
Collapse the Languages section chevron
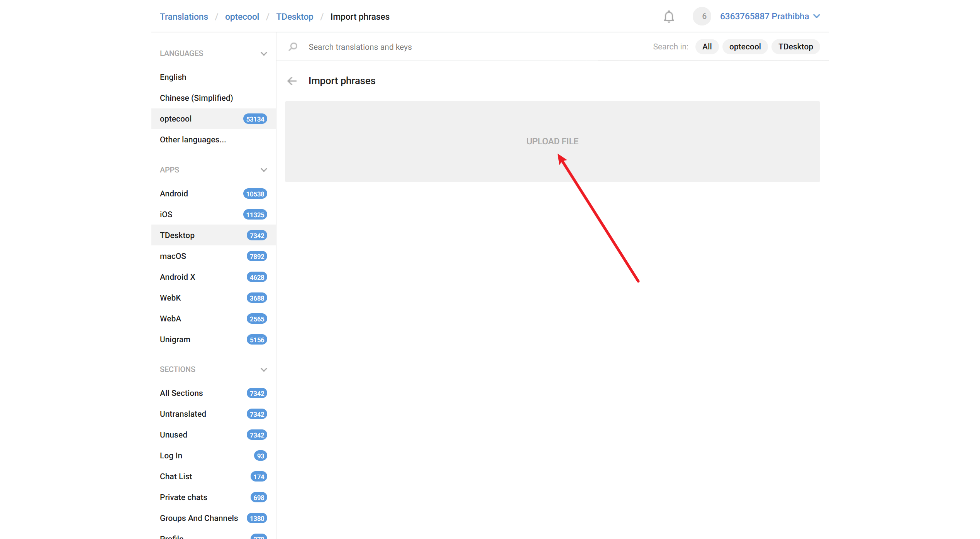pyautogui.click(x=264, y=54)
